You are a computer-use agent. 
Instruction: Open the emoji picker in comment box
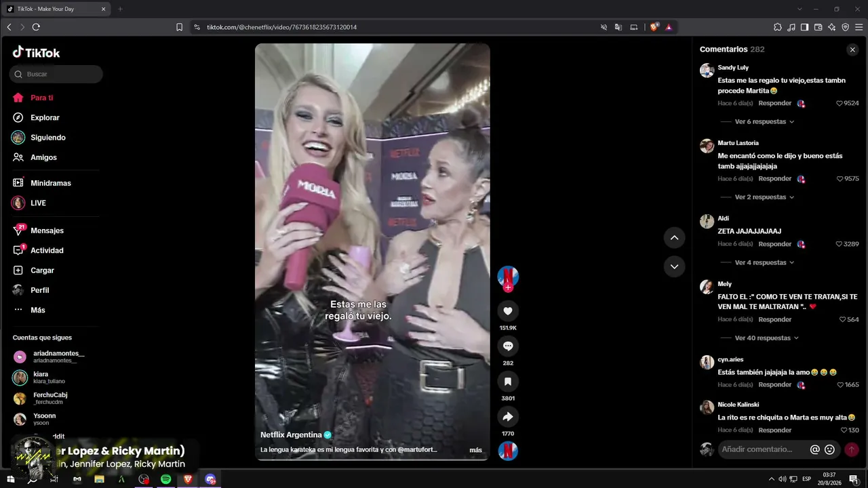[x=829, y=449]
